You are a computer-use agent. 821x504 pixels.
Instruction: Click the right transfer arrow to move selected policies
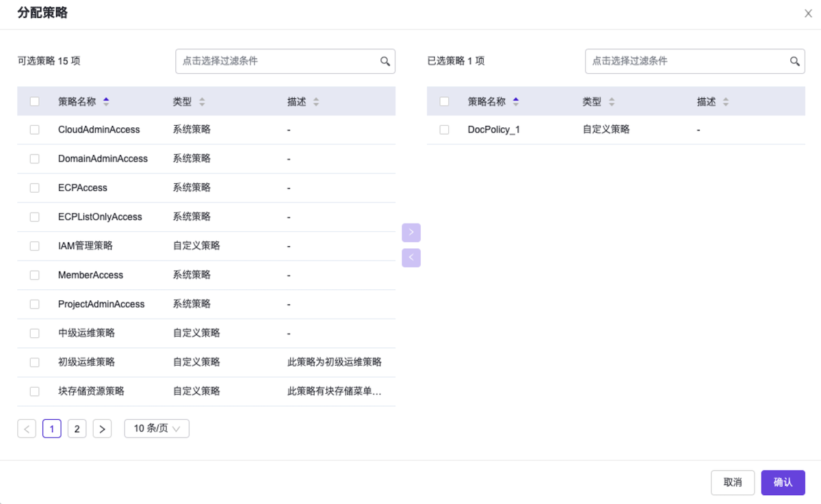[x=411, y=233]
